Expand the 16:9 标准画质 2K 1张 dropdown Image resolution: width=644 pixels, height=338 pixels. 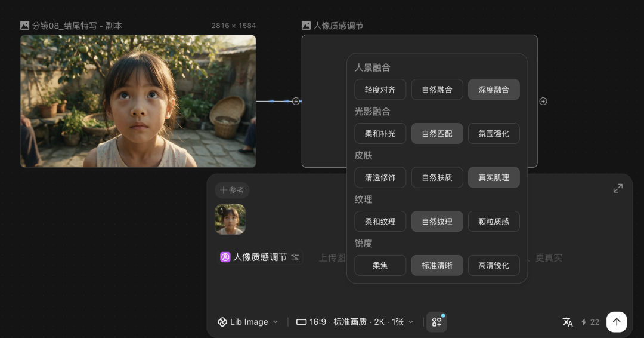point(355,322)
